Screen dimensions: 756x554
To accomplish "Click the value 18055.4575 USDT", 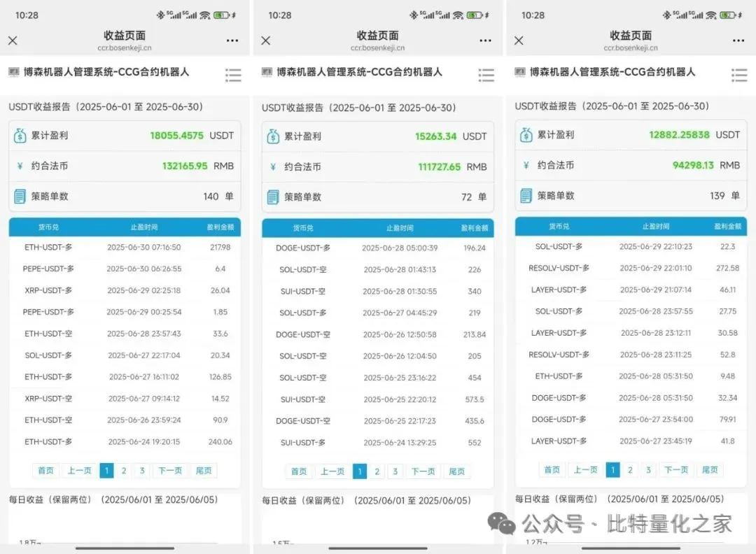I will point(192,136).
